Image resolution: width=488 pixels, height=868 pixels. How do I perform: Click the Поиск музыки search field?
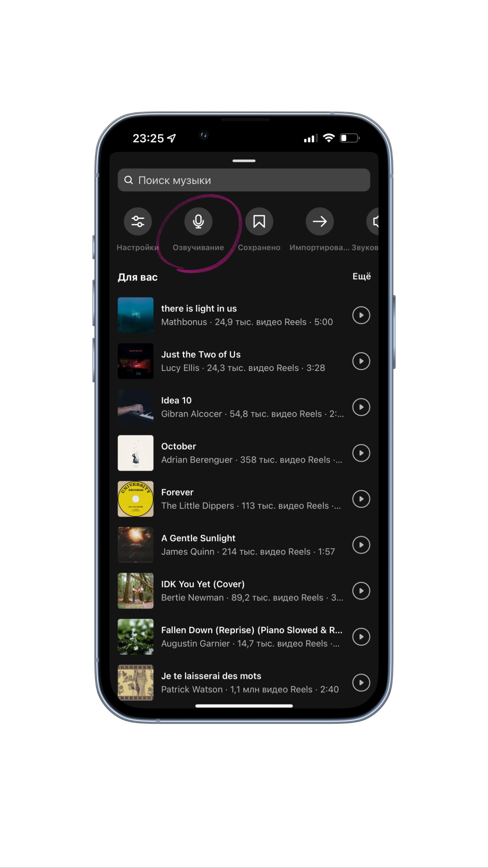tap(244, 180)
